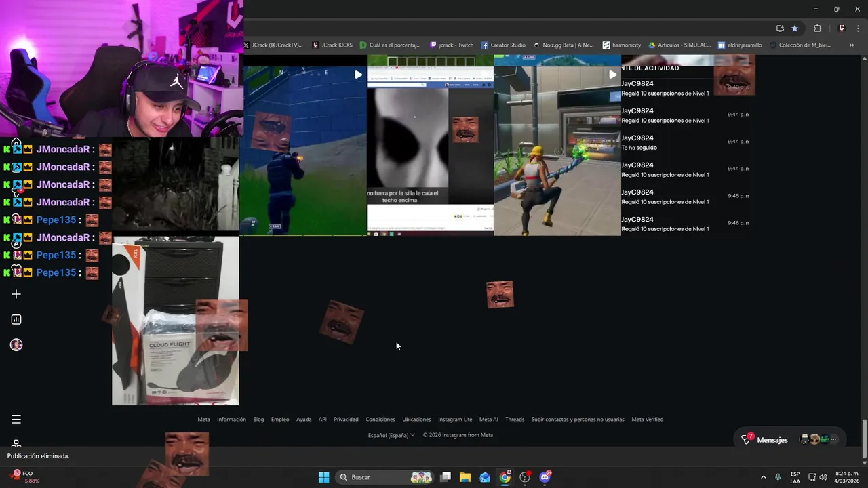Click the Meta footer link

coord(203,419)
